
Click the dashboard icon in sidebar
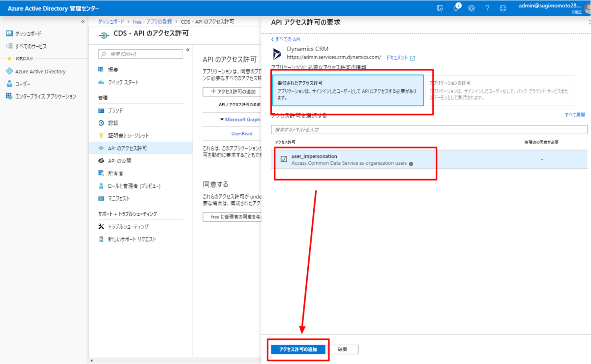[9, 33]
